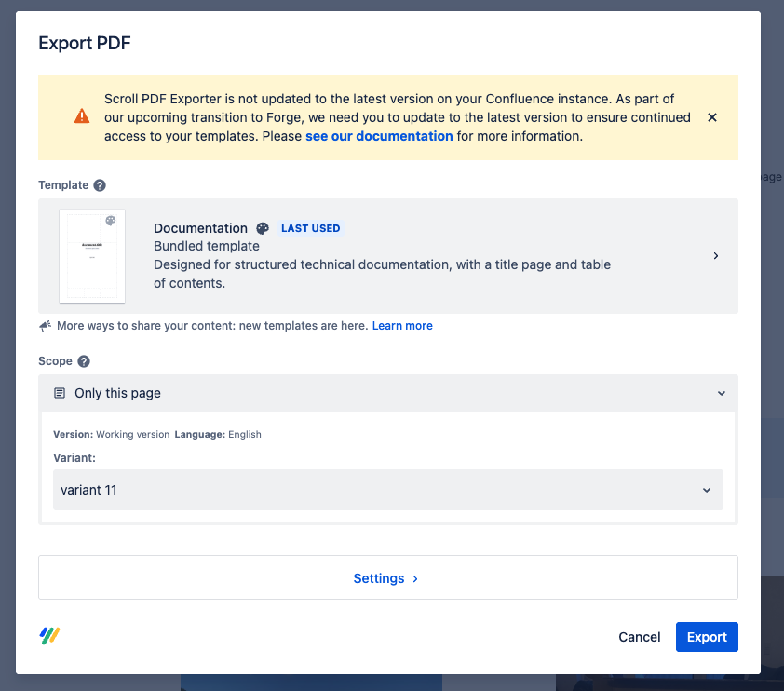Open the Documentation template thumbnail
784x691 pixels.
[x=92, y=256]
